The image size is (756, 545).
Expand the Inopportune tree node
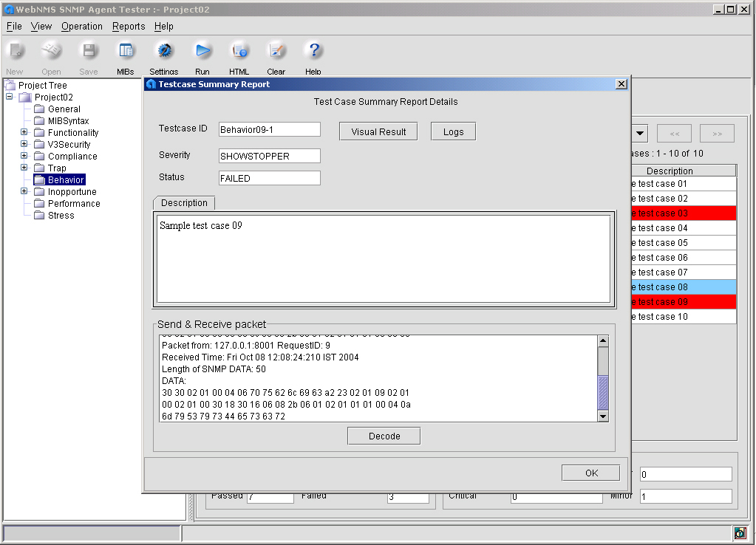[24, 191]
